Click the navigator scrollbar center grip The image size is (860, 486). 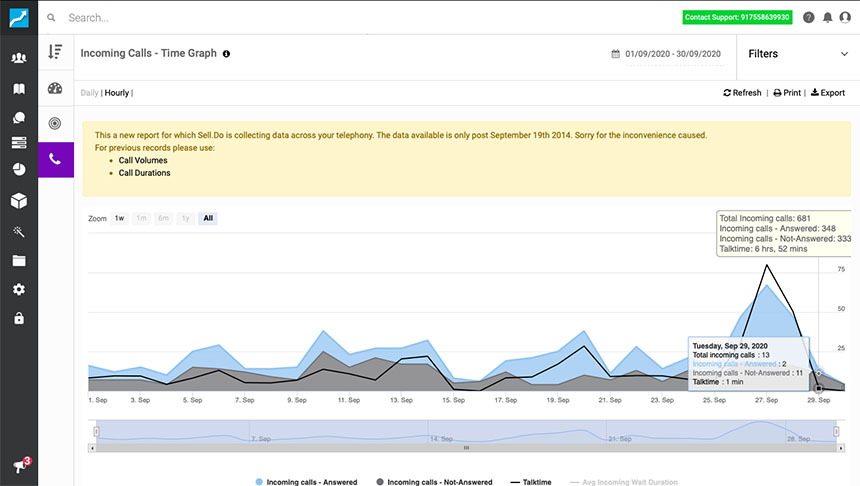point(466,448)
